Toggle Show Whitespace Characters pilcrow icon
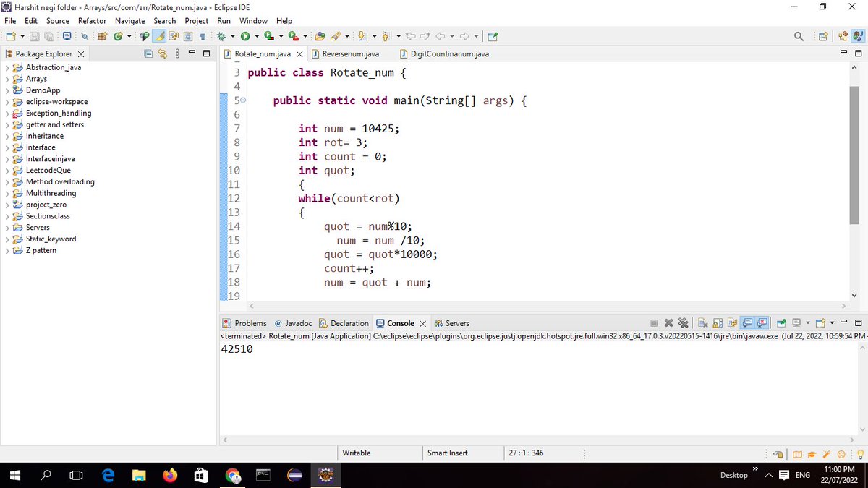This screenshot has width=868, height=488. click(x=202, y=36)
